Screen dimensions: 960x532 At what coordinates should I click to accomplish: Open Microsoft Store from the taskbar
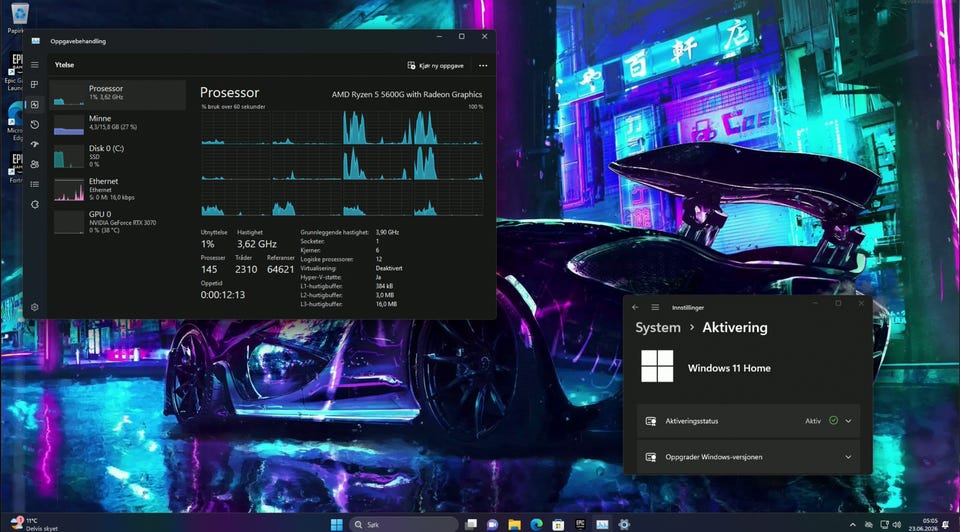(558, 525)
